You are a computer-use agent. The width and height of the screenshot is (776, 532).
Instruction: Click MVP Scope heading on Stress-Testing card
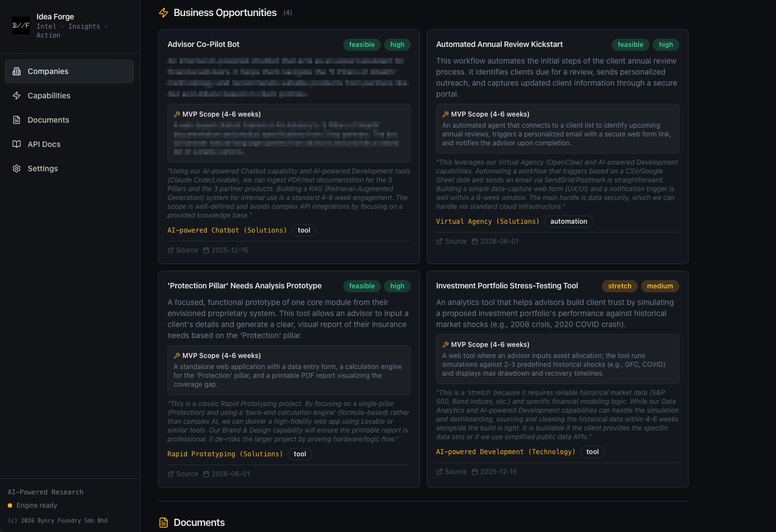pos(490,345)
